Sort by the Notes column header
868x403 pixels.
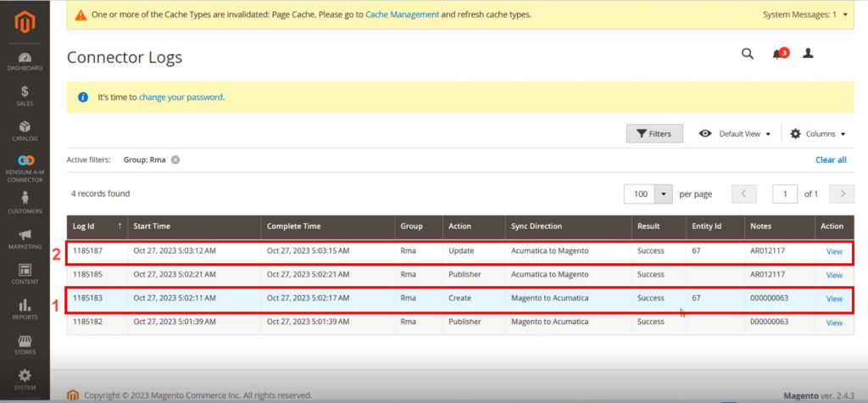coord(780,227)
